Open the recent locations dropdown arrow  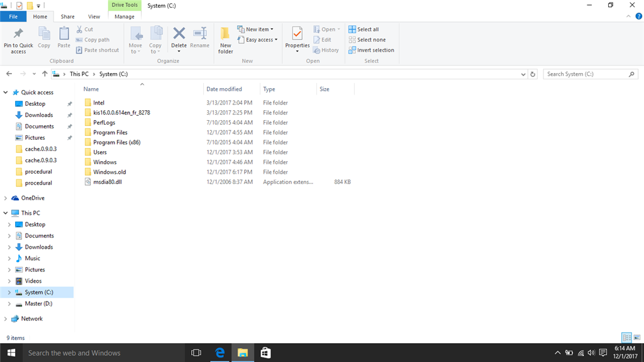pyautogui.click(x=34, y=74)
